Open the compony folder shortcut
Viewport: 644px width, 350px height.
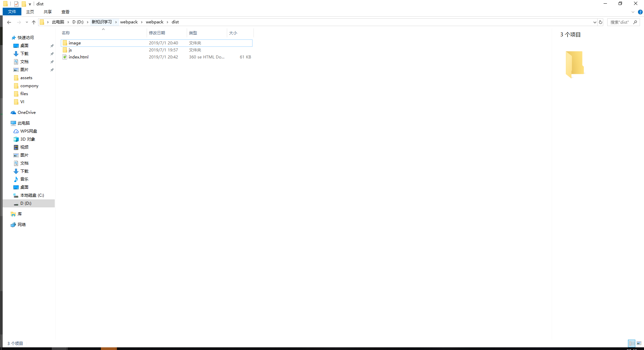click(x=29, y=86)
